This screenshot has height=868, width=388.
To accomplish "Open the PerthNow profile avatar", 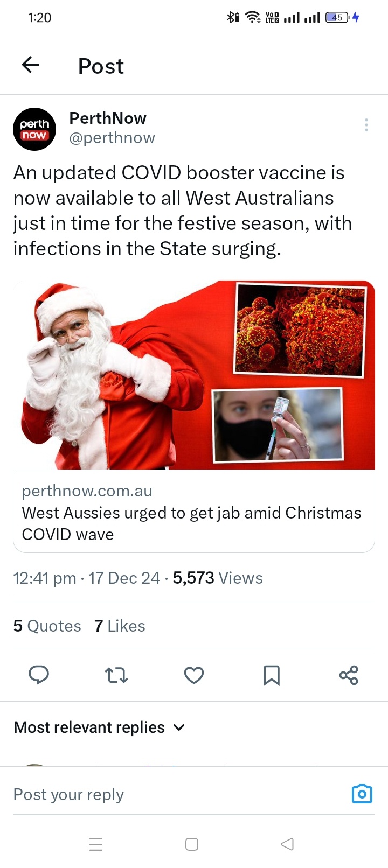I will [x=34, y=129].
